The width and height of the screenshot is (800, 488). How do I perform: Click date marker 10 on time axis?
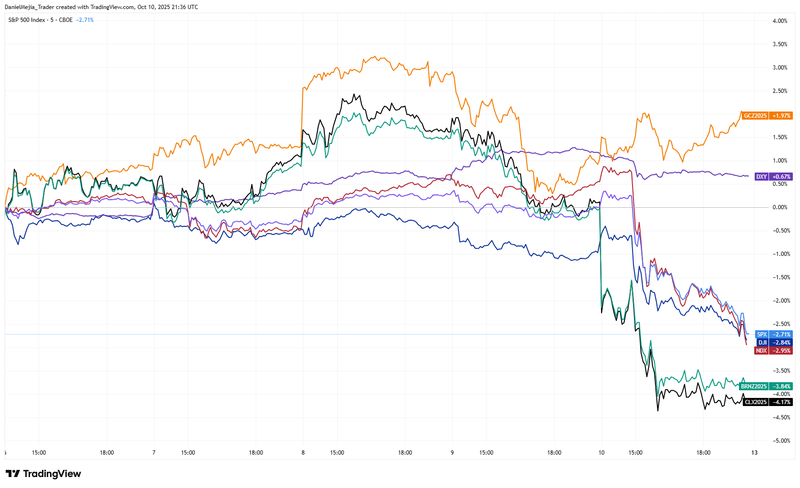(600, 451)
